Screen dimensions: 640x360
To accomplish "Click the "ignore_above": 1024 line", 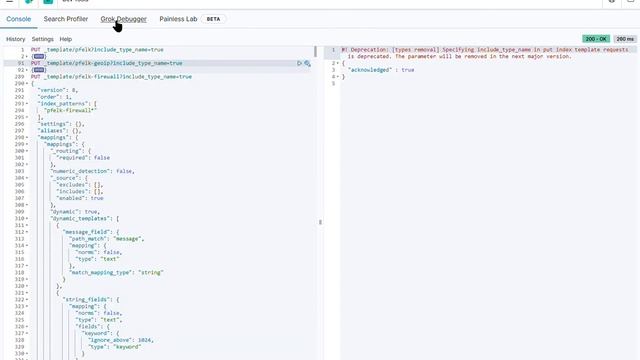I will pos(121,340).
